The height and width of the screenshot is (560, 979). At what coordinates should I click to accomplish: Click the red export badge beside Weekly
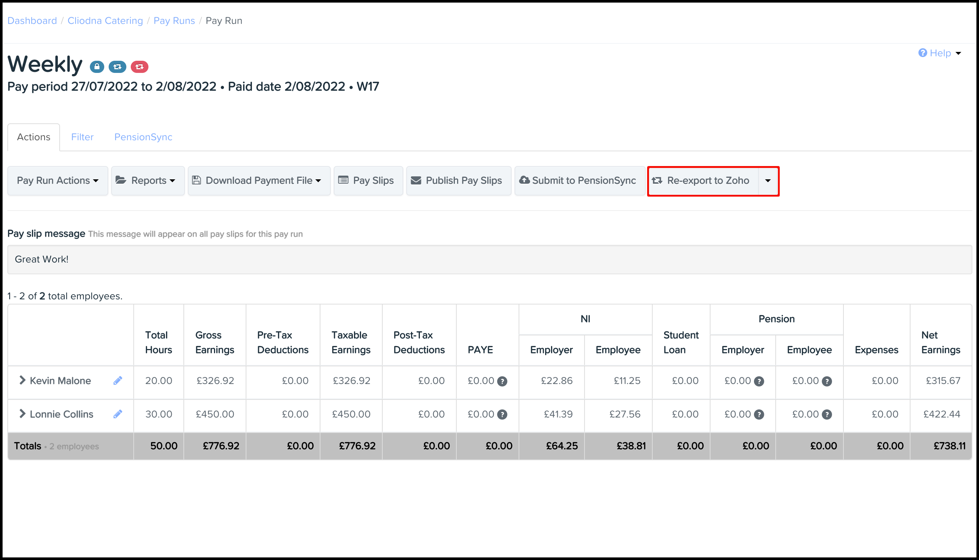139,67
